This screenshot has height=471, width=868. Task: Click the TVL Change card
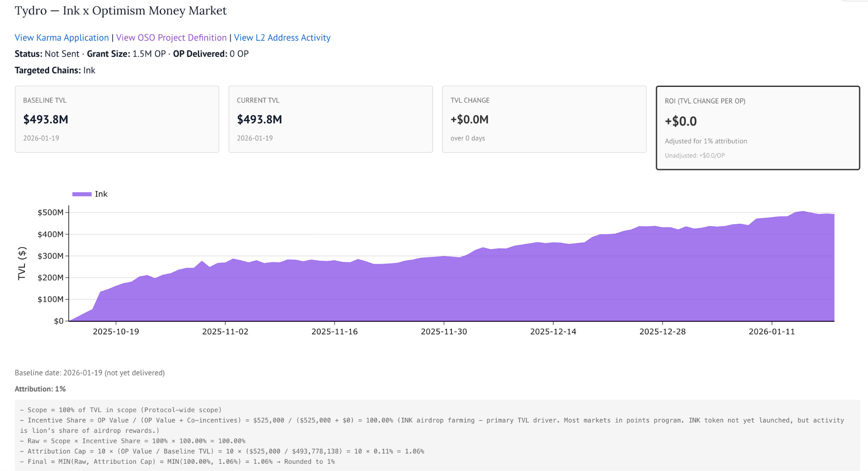click(x=544, y=119)
